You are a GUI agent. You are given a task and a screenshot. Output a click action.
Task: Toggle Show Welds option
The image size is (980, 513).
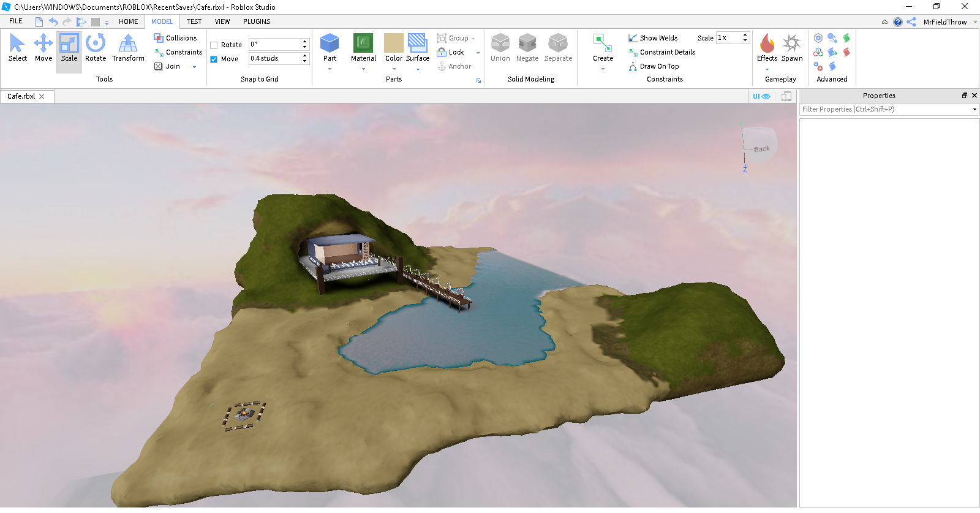tap(653, 38)
